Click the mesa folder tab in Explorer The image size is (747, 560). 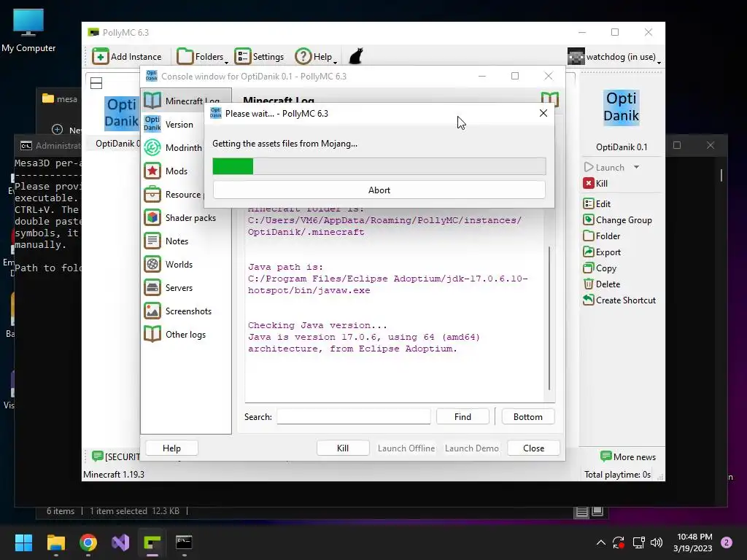[60, 98]
